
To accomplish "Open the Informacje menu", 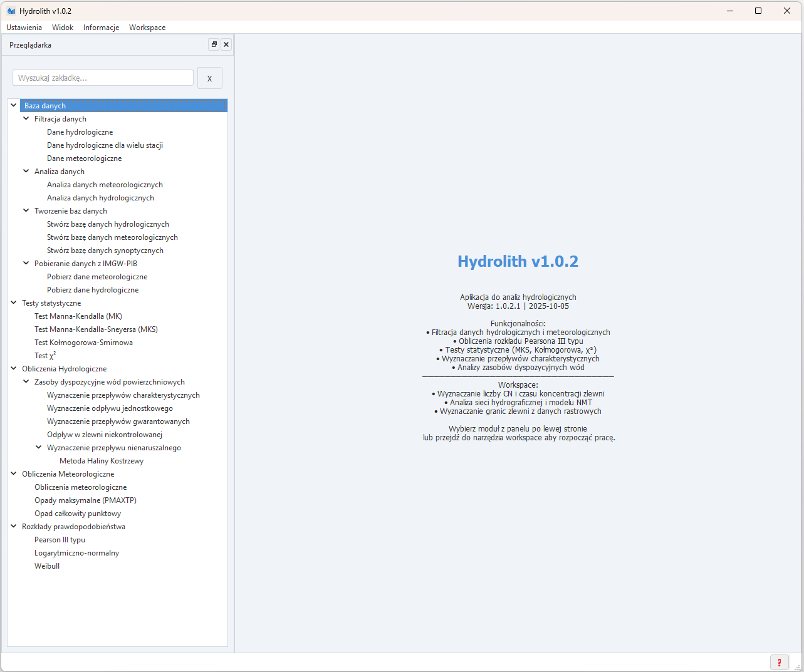I will 101,28.
